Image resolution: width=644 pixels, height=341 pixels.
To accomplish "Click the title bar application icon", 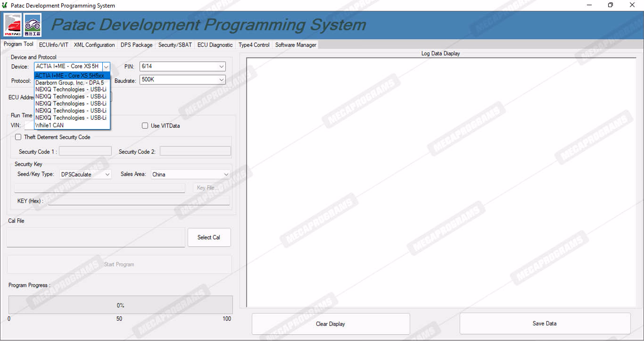I will 5,5.
